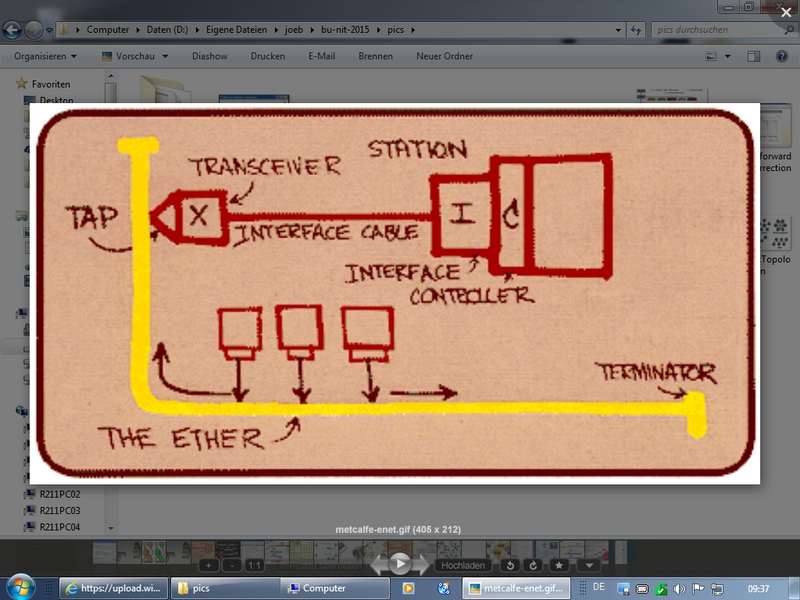The width and height of the screenshot is (800, 600).
Task: Click the Vorschau toolbar button
Action: [x=129, y=56]
